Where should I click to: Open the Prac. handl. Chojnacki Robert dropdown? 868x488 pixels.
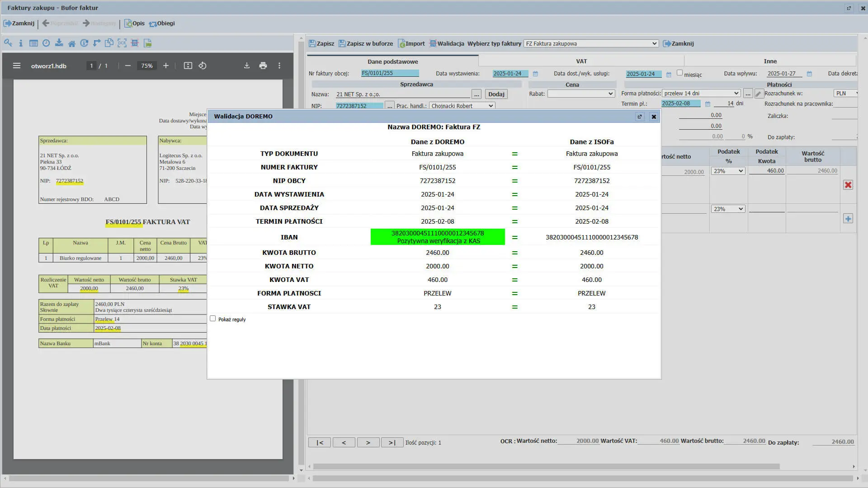click(x=462, y=106)
